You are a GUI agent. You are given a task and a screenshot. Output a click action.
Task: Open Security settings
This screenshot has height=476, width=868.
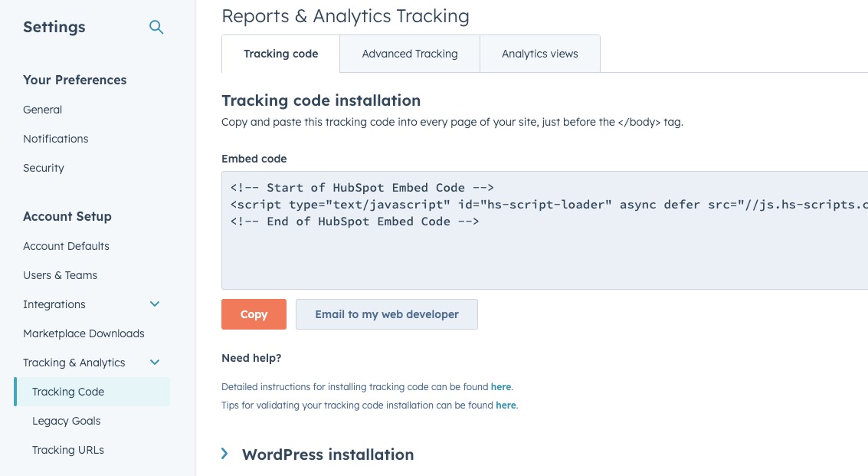[44, 168]
